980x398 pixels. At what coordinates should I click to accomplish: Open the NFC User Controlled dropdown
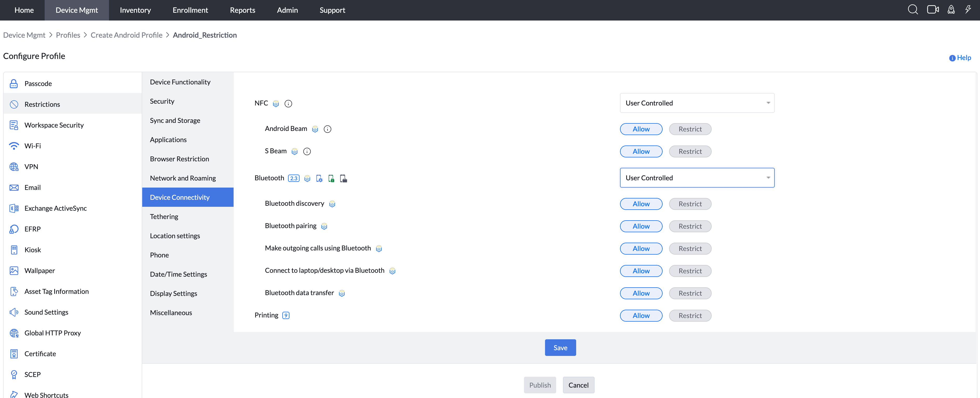coord(697,103)
